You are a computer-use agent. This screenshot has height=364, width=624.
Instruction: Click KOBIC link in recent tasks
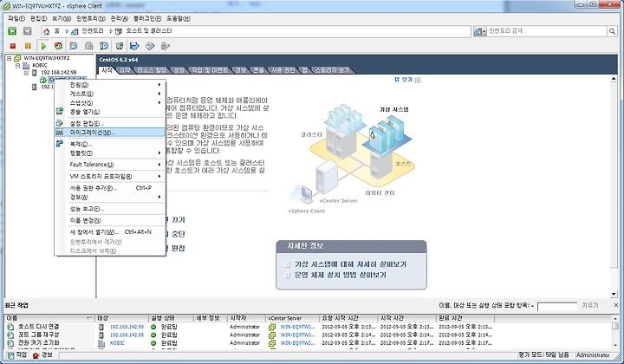117,343
